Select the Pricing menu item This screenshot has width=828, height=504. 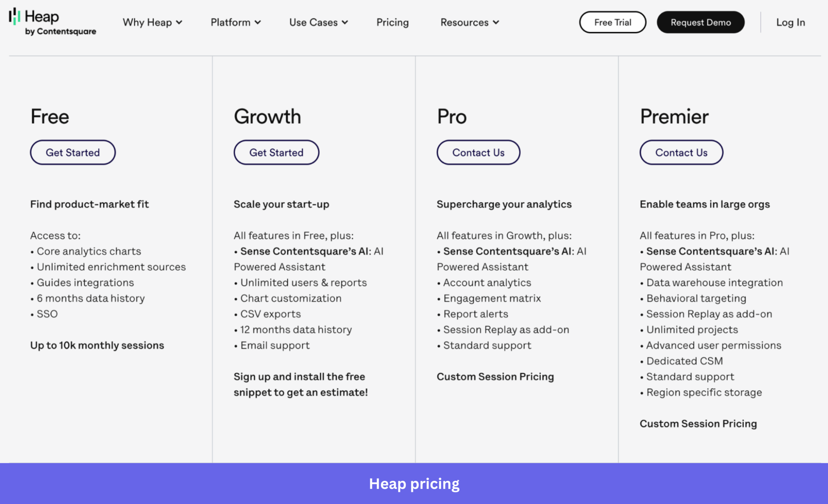point(393,22)
